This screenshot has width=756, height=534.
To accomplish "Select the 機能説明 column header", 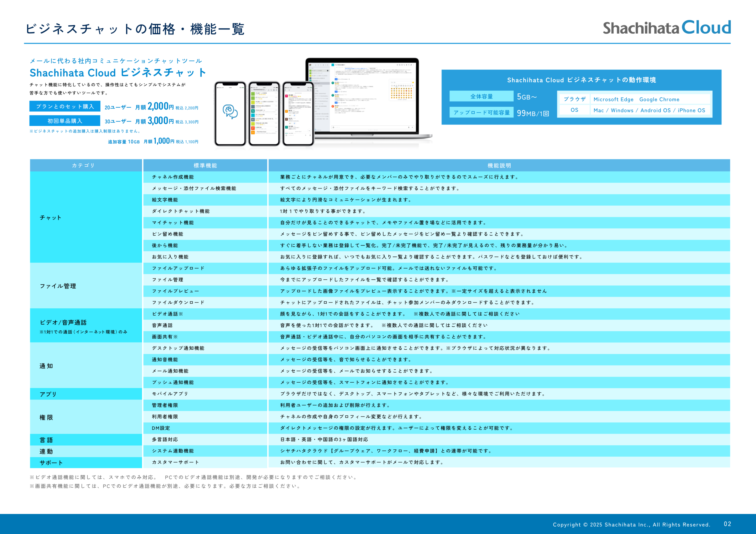I will tap(499, 166).
